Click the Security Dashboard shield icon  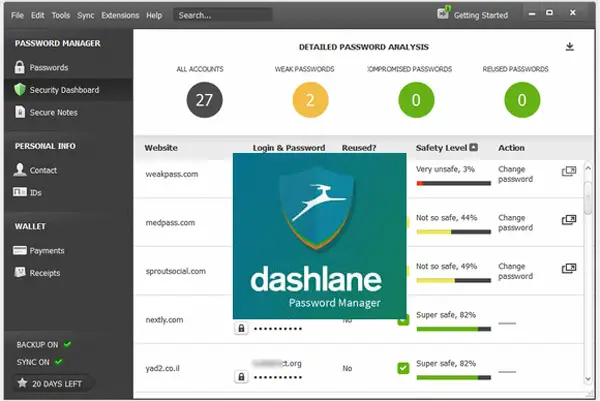(x=20, y=90)
